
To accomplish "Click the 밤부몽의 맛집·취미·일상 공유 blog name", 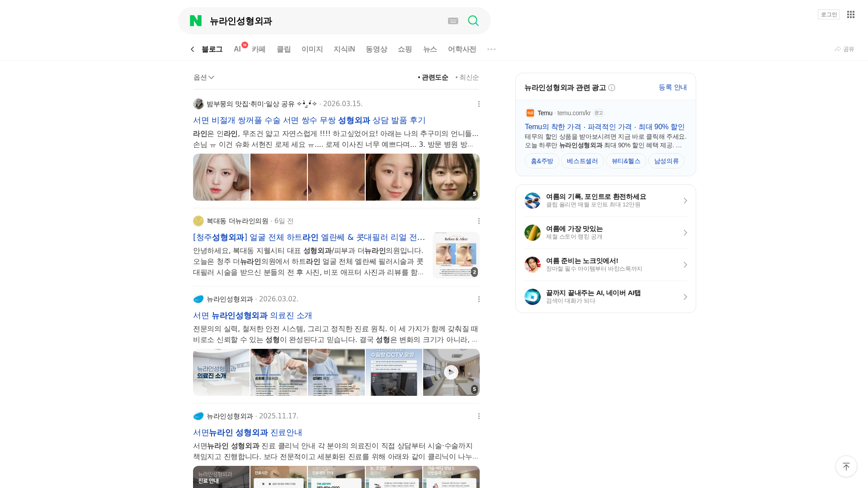I will point(262,104).
